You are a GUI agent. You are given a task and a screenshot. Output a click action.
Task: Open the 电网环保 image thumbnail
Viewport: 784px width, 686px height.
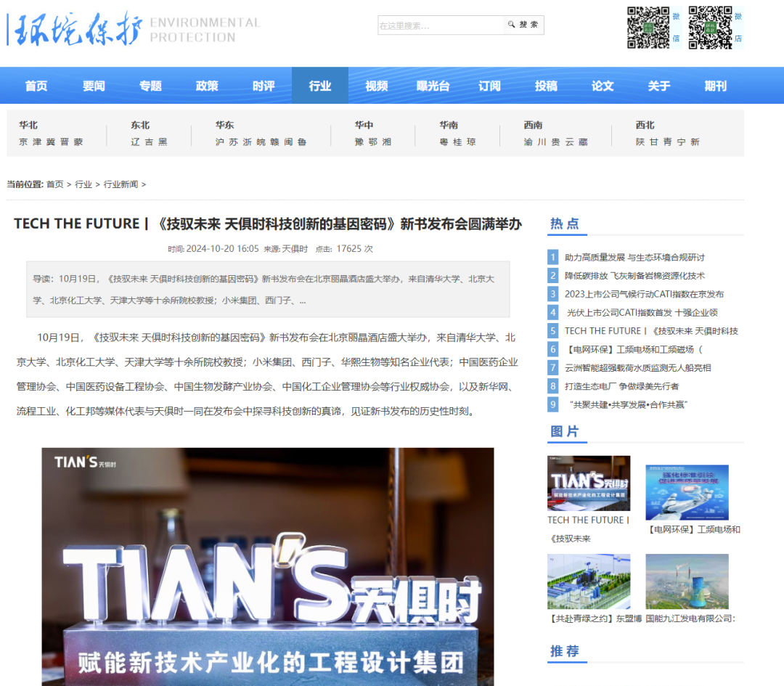pos(687,493)
